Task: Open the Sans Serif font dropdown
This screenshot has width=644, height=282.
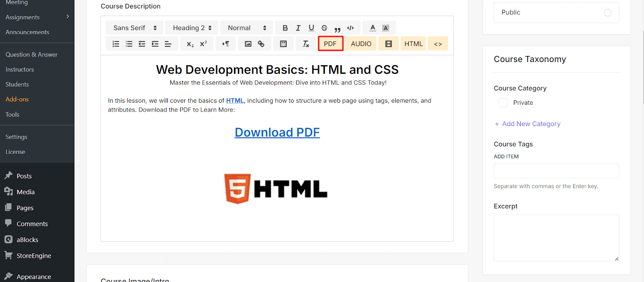Action: tap(134, 28)
